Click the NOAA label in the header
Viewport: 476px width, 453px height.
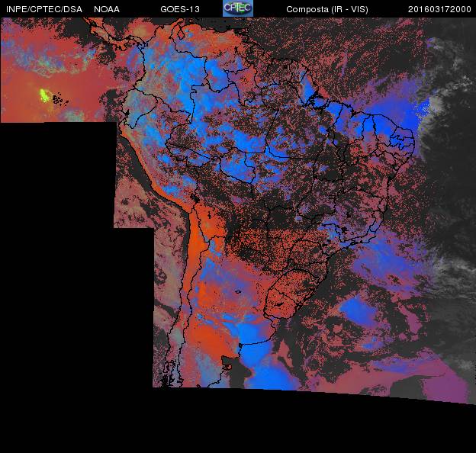(107, 9)
